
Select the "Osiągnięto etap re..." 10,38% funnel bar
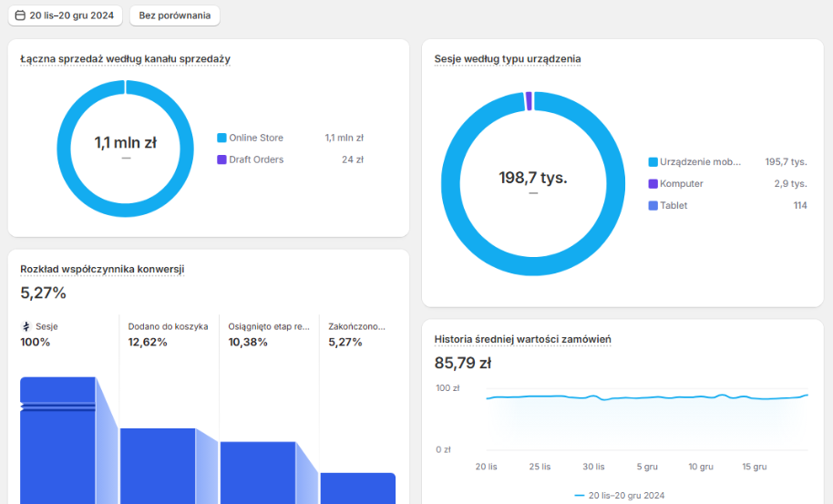[x=257, y=472]
